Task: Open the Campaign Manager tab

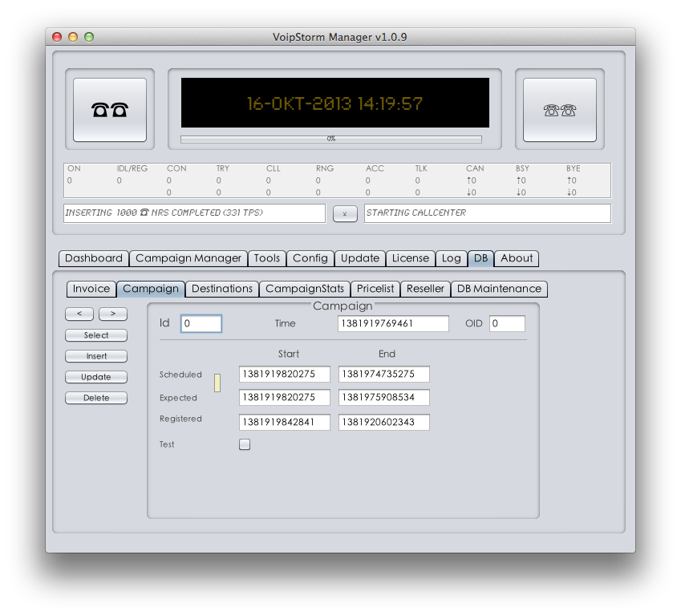Action: (x=188, y=258)
